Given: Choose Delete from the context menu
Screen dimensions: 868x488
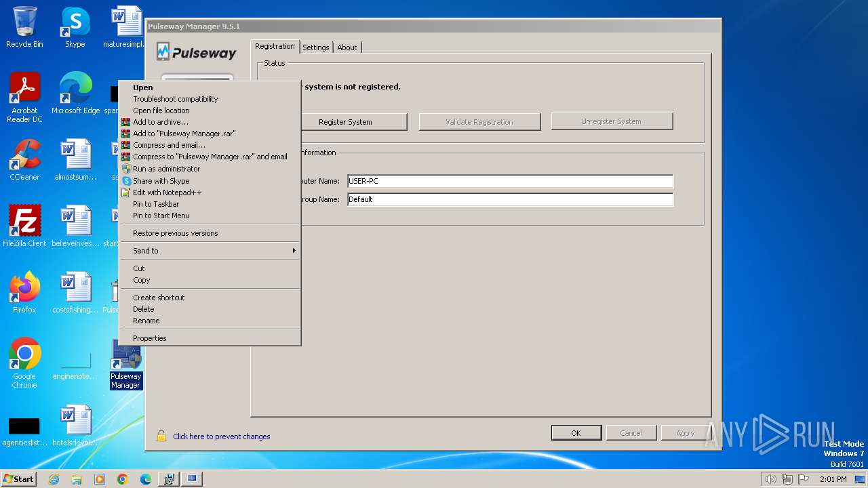Looking at the screenshot, I should (210, 309).
